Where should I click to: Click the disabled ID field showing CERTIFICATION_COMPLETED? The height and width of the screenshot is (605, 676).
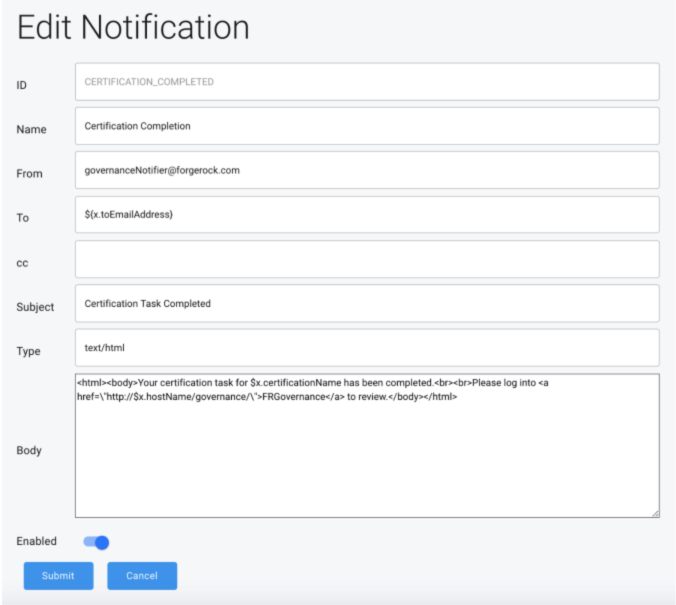pos(366,82)
